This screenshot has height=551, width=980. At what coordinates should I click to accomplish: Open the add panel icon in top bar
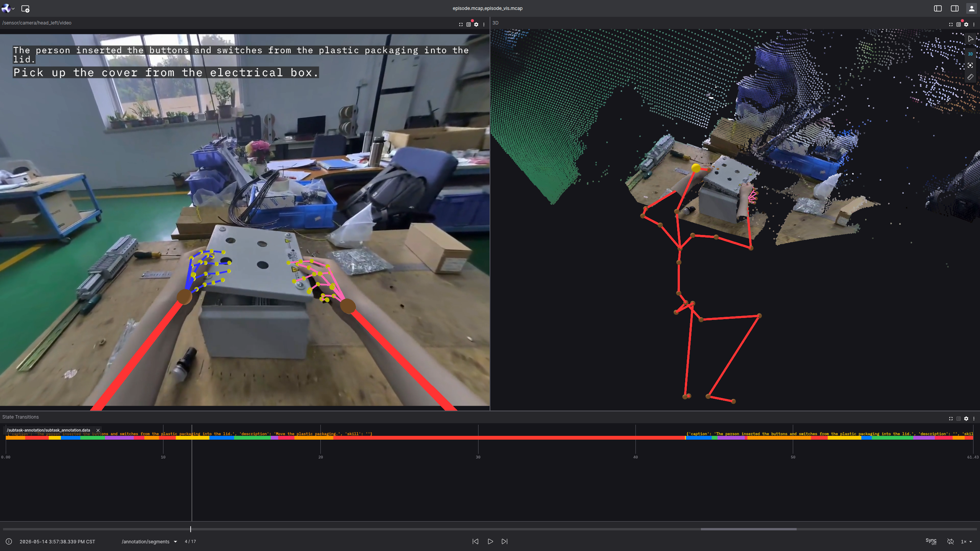[25, 8]
